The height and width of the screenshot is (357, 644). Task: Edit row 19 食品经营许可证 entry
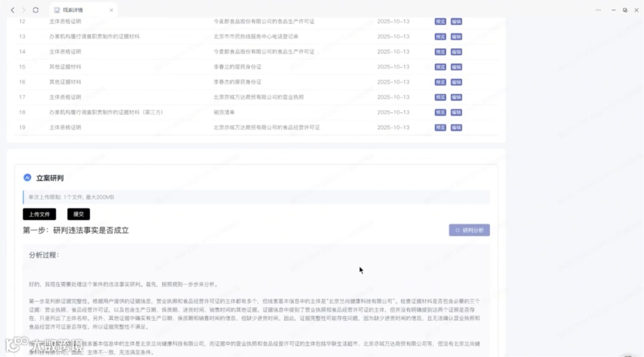(x=456, y=127)
